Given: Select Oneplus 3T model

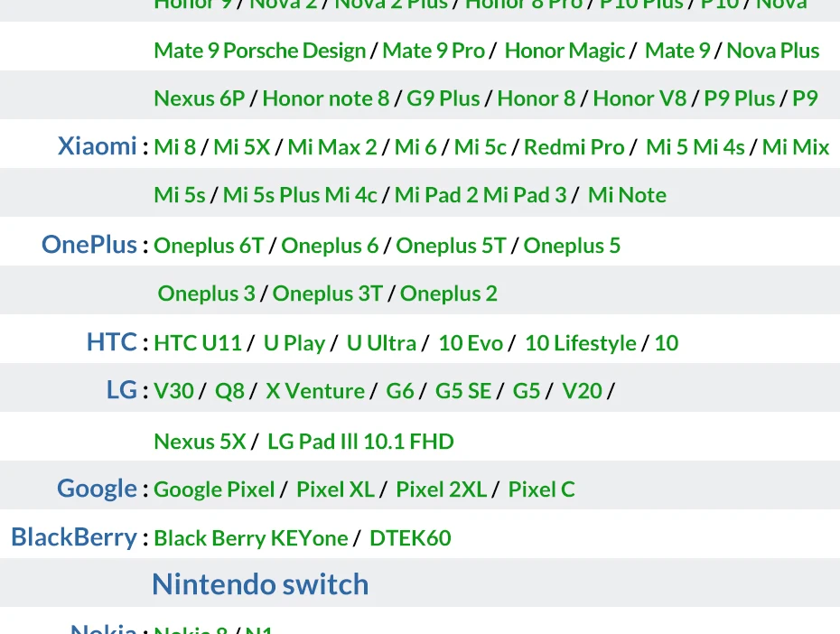Looking at the screenshot, I should [x=327, y=294].
